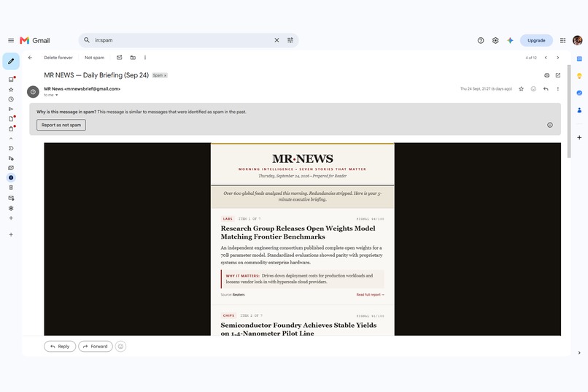Click the Reply button below email
This screenshot has width=588, height=392.
[60, 347]
